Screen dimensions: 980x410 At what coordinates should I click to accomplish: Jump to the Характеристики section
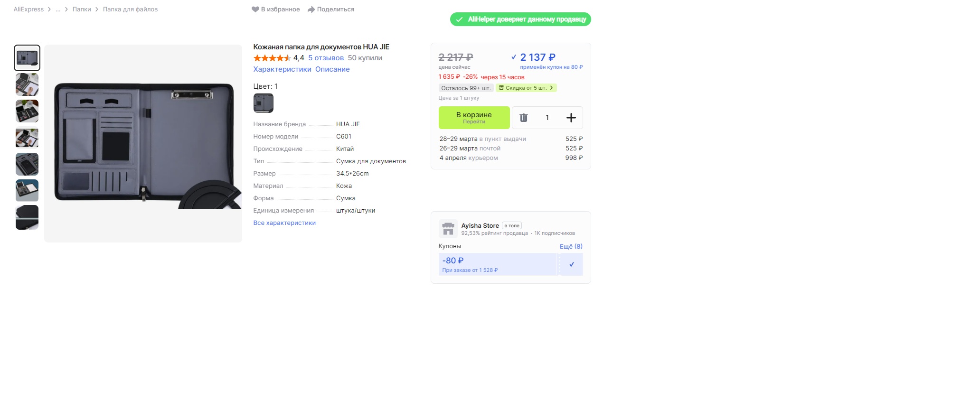[282, 69]
